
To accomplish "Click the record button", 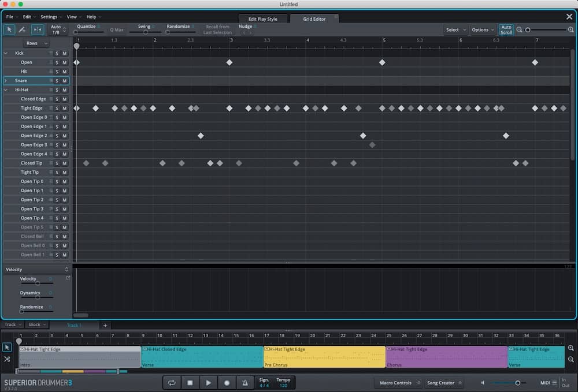I will (x=227, y=382).
